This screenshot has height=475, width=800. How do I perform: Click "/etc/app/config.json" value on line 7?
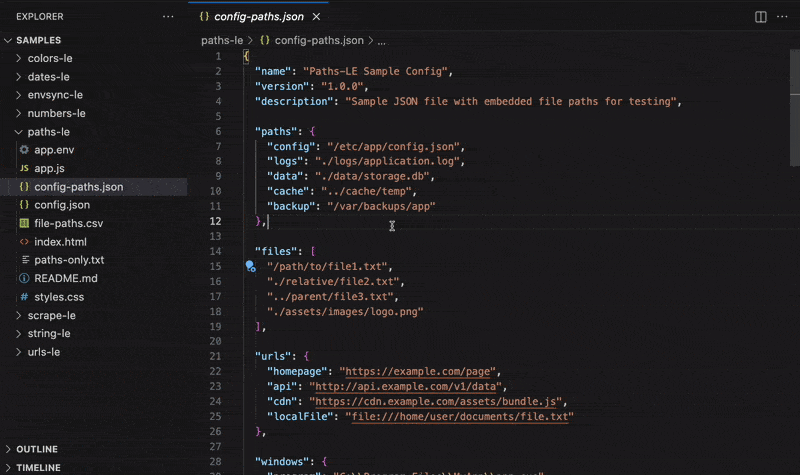tap(393, 146)
